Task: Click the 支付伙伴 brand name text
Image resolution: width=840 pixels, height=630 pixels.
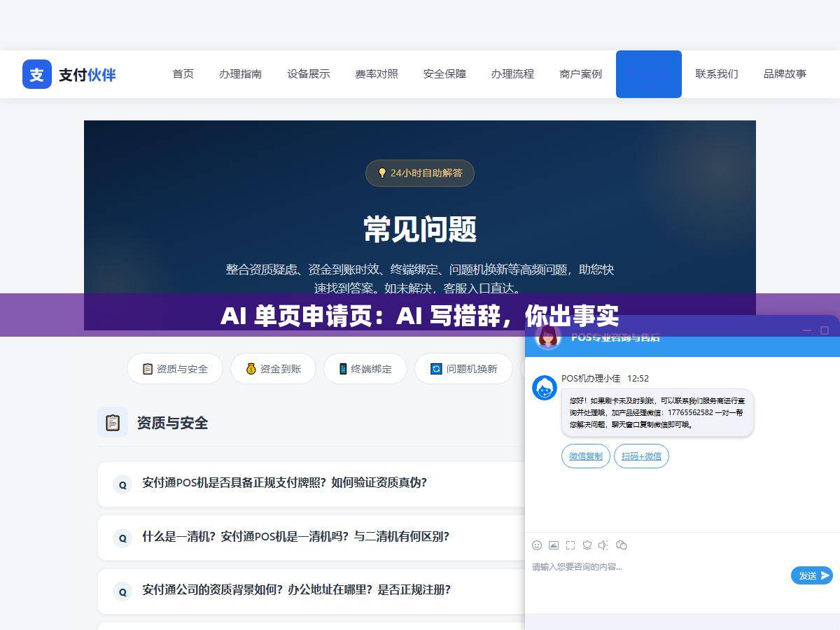Action: pos(87,75)
